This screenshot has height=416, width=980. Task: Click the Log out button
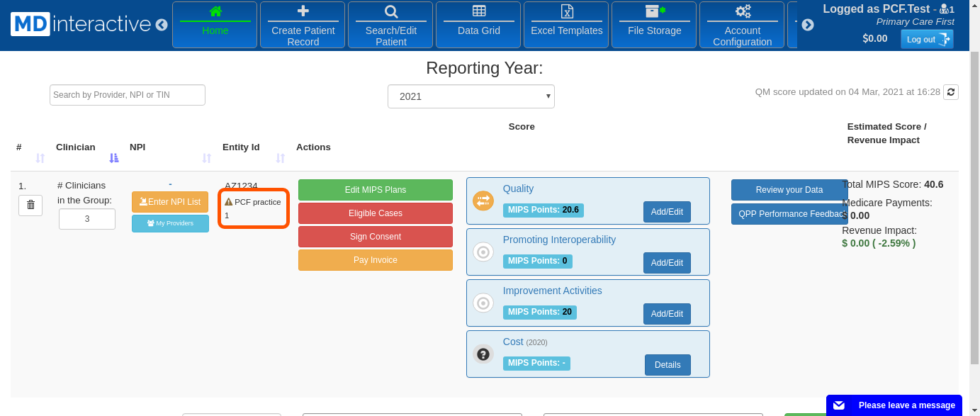click(x=927, y=39)
